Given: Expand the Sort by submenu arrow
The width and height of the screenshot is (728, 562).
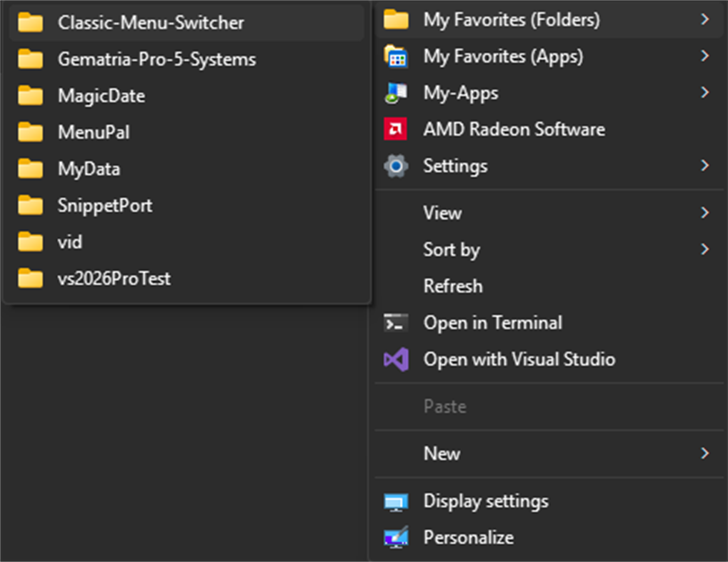Looking at the screenshot, I should (x=705, y=250).
